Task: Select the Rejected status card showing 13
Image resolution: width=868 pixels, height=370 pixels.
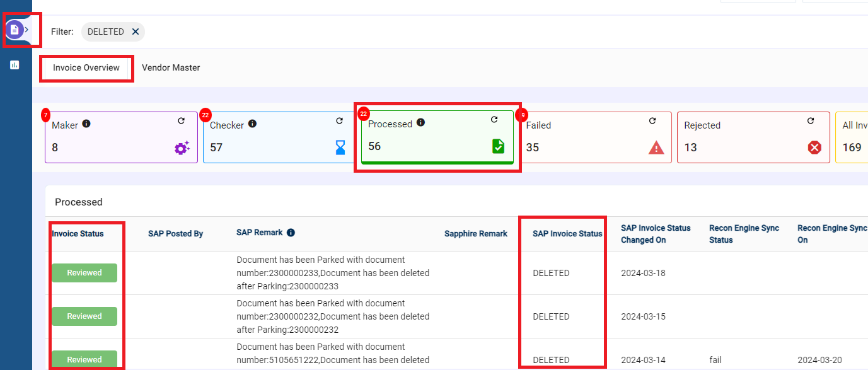Action: (x=753, y=137)
